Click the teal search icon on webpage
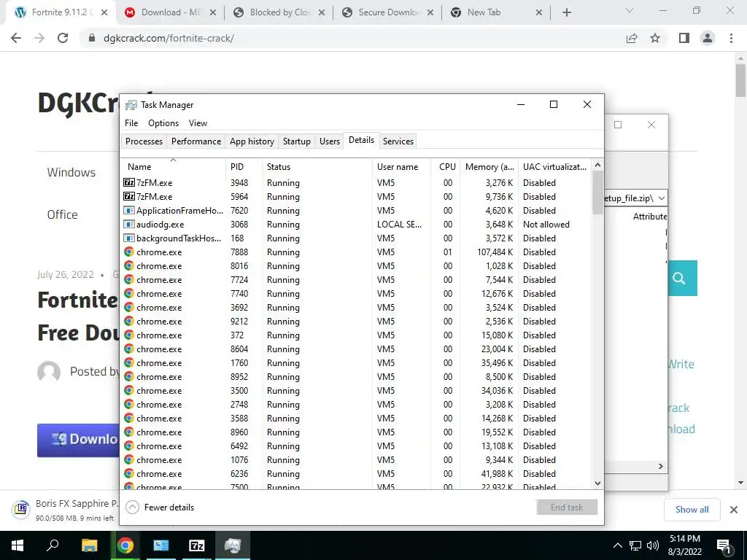Screen dimensions: 747x560 click(679, 278)
